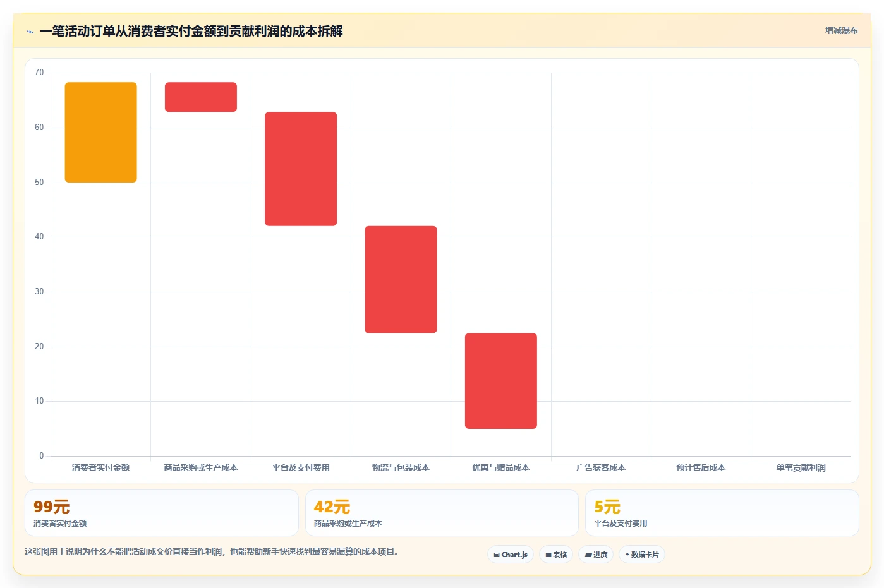Click the lightning icon beside the chart title

[x=30, y=32]
